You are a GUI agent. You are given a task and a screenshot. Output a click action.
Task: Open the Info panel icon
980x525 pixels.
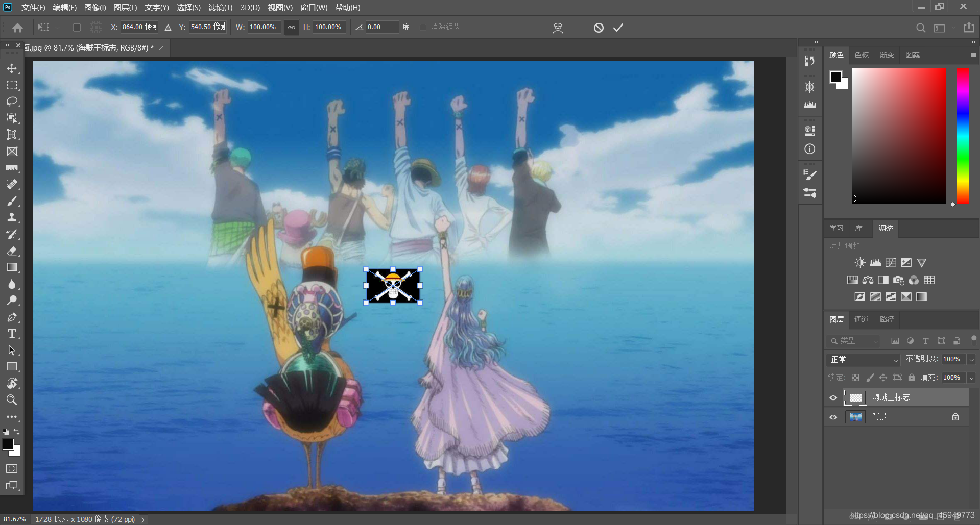pos(809,149)
